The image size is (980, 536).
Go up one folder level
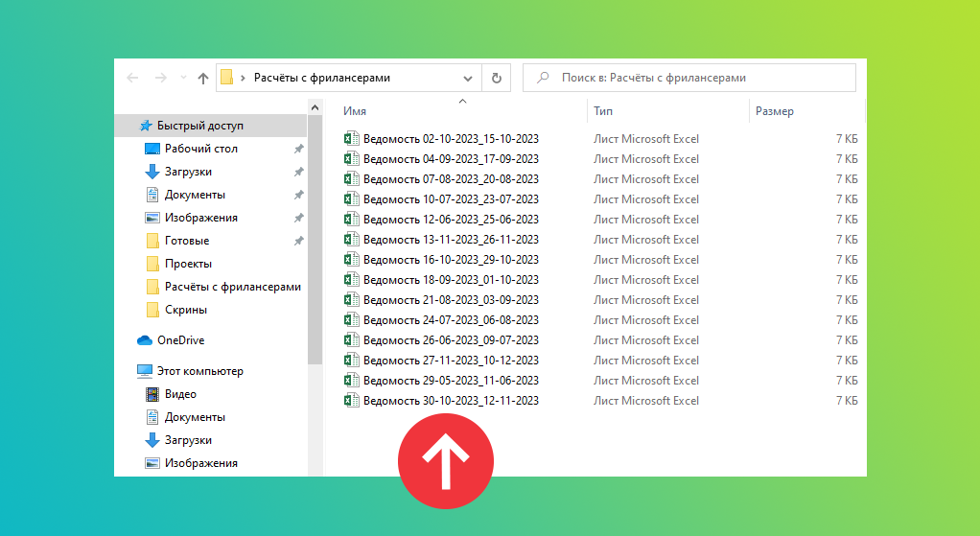point(203,78)
